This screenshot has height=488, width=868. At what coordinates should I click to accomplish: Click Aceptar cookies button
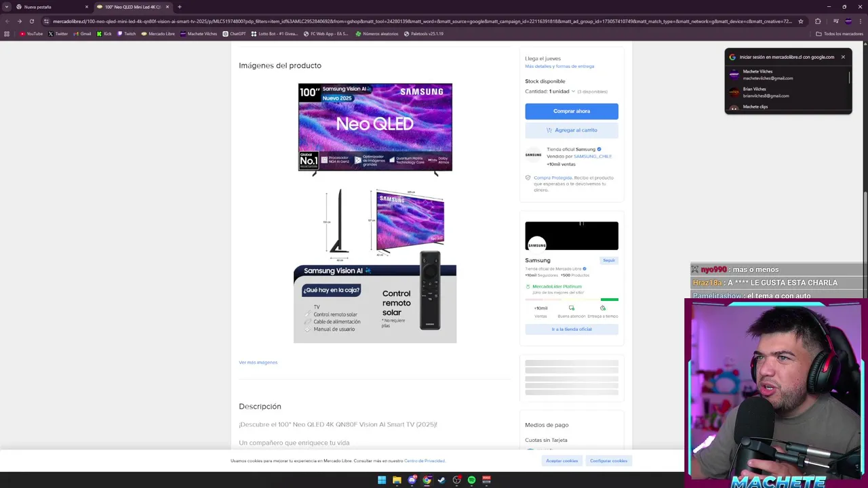[x=562, y=461]
